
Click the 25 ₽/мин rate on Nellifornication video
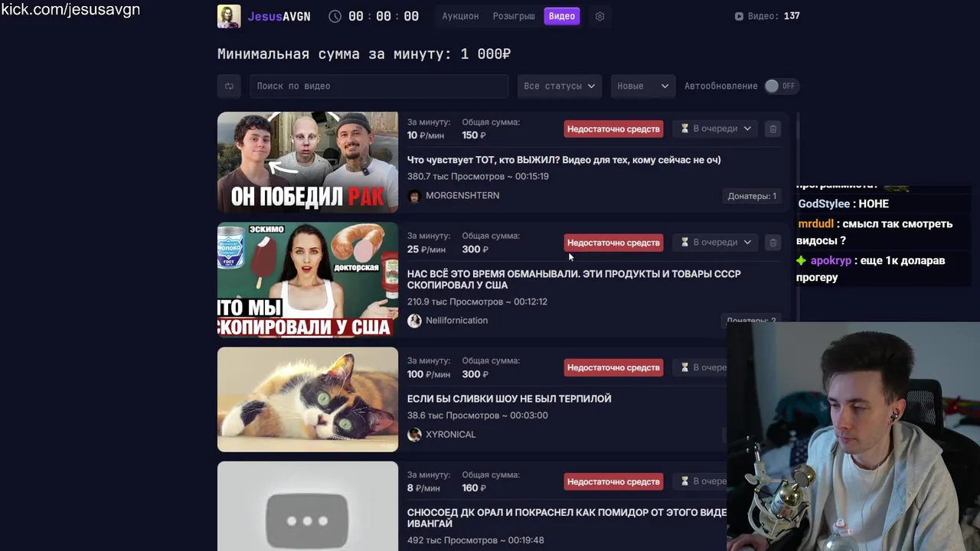[426, 249]
